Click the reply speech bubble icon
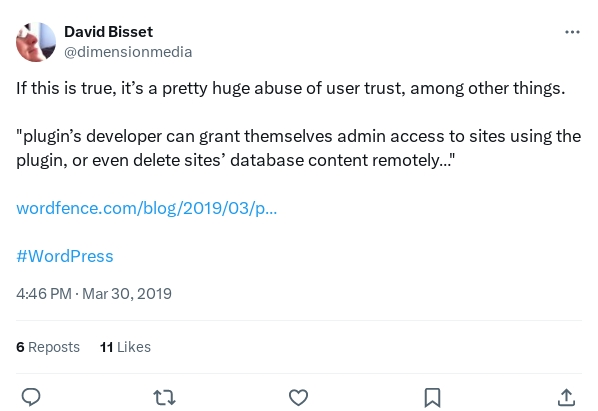The image size is (598, 411). [x=31, y=397]
